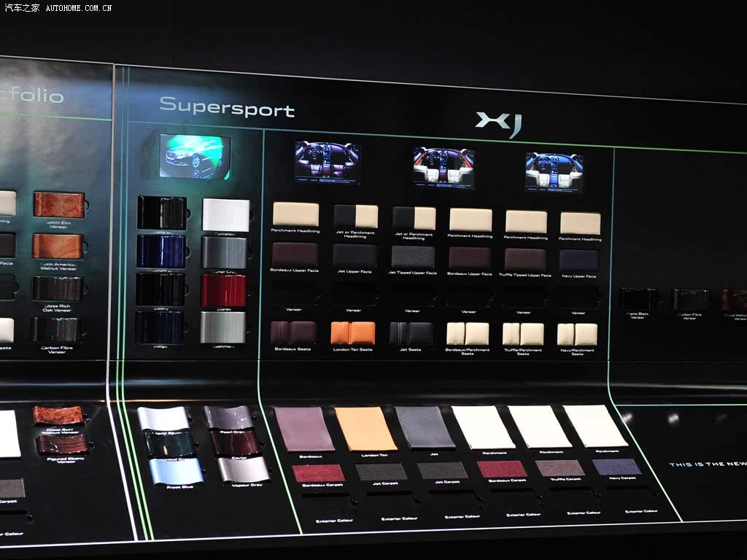Image resolution: width=747 pixels, height=560 pixels.
Task: Choose the Claret red paint sample
Action: [223, 290]
